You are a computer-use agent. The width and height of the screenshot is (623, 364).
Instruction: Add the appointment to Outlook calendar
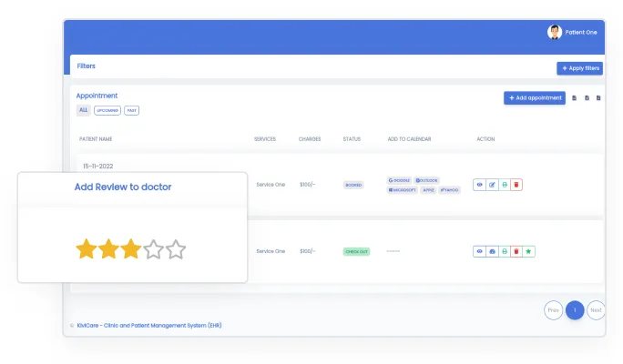tap(426, 180)
